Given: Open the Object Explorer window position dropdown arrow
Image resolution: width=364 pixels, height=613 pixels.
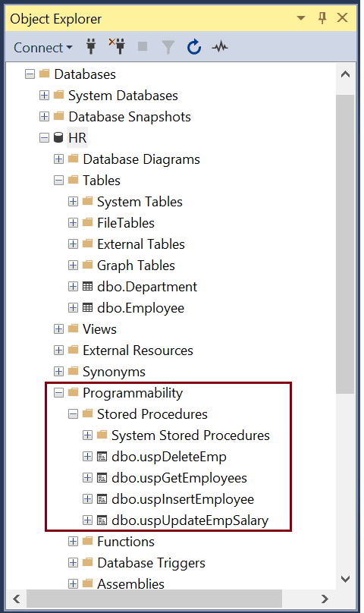Looking at the screenshot, I should [300, 18].
